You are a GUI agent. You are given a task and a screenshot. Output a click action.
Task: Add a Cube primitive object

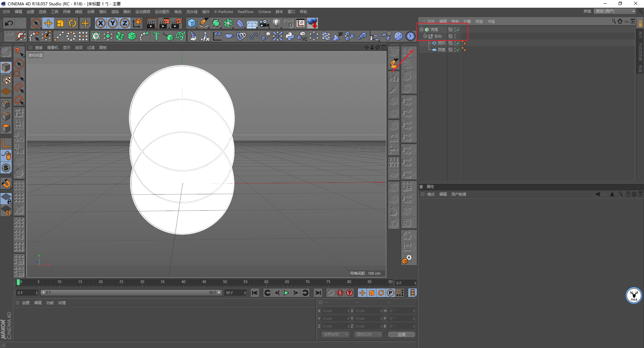pos(192,23)
